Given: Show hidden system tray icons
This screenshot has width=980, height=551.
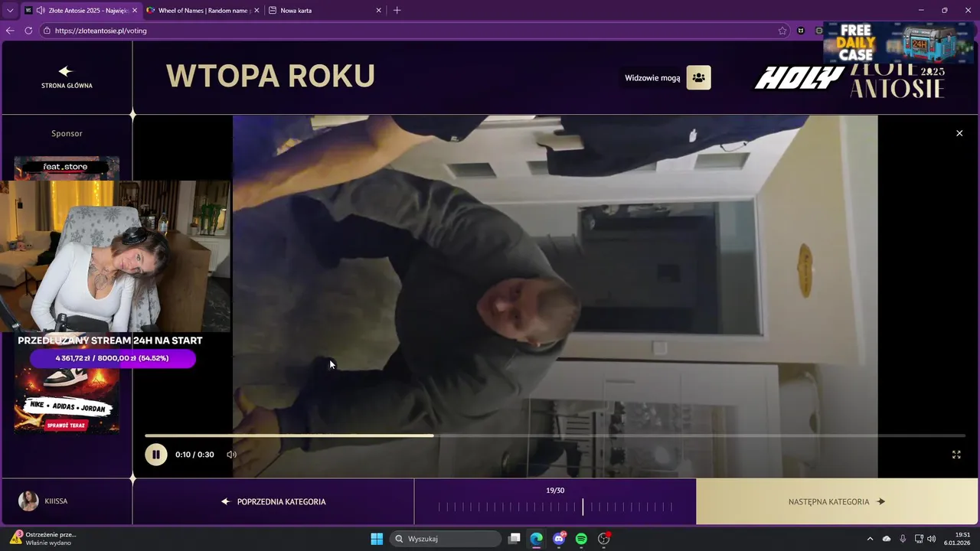Looking at the screenshot, I should (870, 539).
